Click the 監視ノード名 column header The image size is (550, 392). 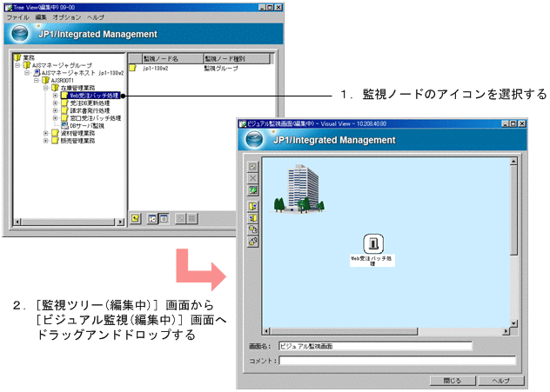(172, 59)
